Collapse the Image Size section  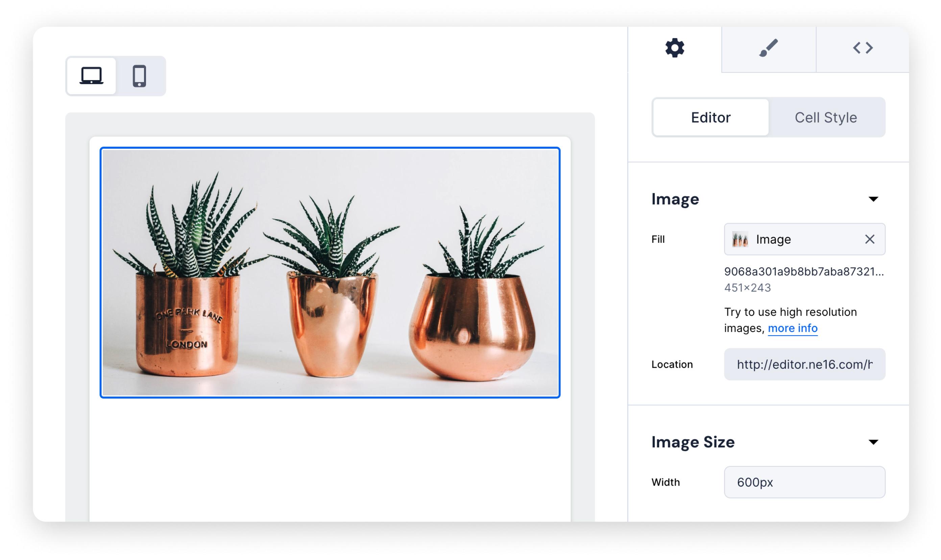(x=873, y=442)
